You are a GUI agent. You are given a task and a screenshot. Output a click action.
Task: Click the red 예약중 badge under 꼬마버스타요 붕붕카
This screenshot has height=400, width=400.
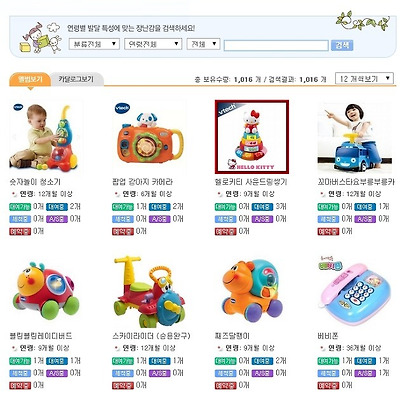click(328, 231)
